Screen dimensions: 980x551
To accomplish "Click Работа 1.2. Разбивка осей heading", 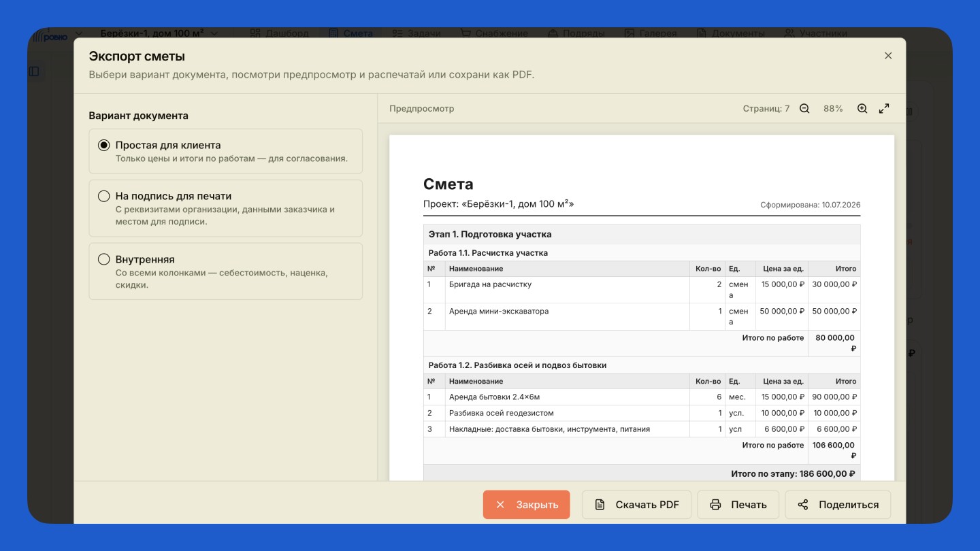I will coord(517,365).
